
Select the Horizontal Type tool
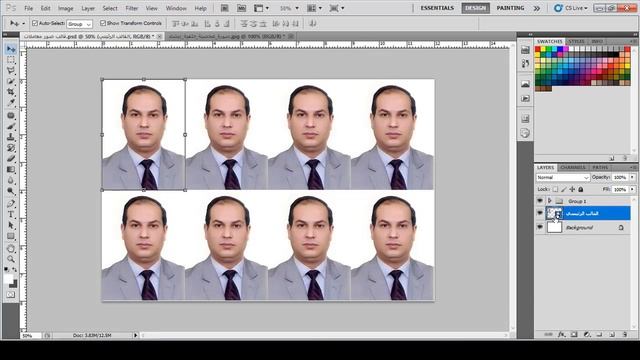pos(11,214)
